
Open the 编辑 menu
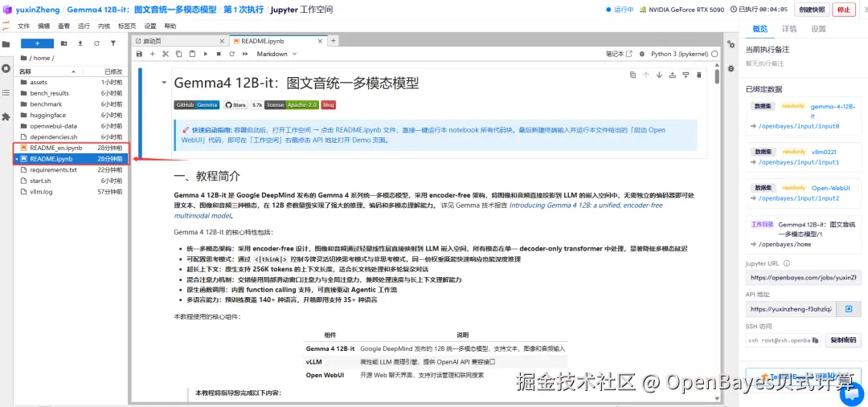pyautogui.click(x=43, y=26)
